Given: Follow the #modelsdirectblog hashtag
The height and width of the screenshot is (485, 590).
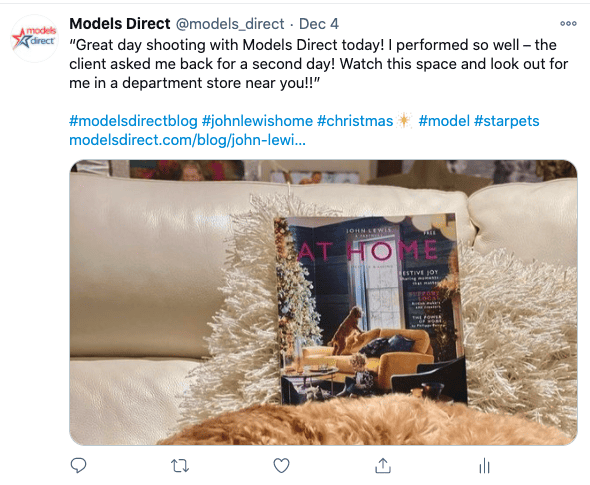Looking at the screenshot, I should [133, 121].
